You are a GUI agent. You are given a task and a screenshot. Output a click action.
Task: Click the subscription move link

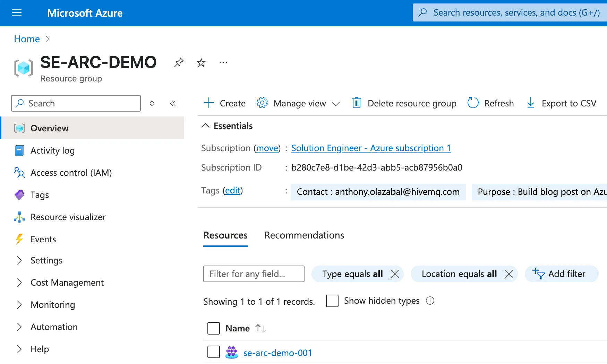click(267, 148)
